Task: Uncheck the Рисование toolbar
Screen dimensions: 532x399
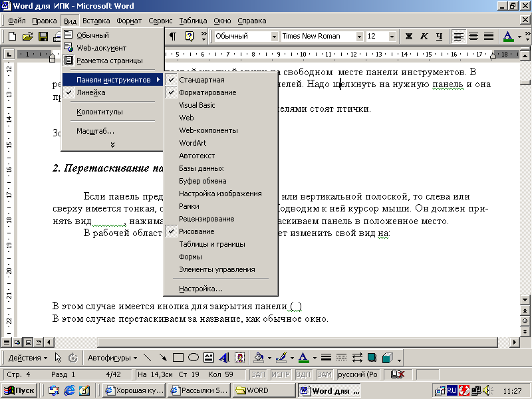Action: (x=221, y=231)
